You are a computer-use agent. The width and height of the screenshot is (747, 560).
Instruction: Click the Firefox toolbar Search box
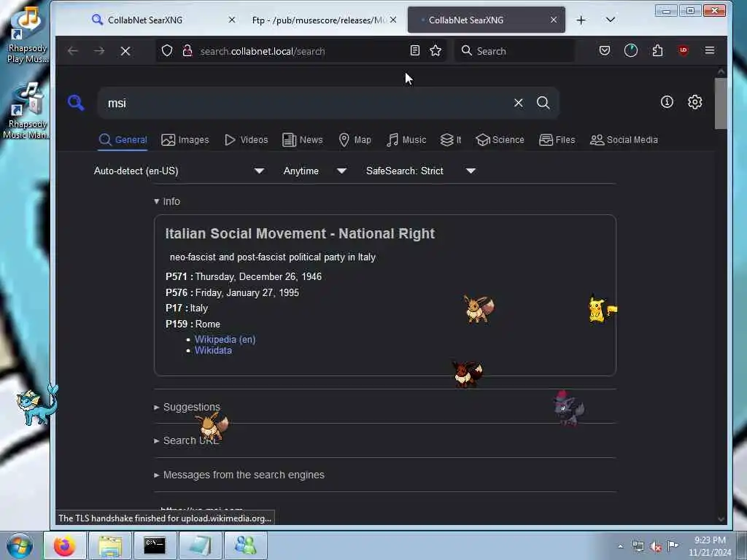pyautogui.click(x=514, y=51)
